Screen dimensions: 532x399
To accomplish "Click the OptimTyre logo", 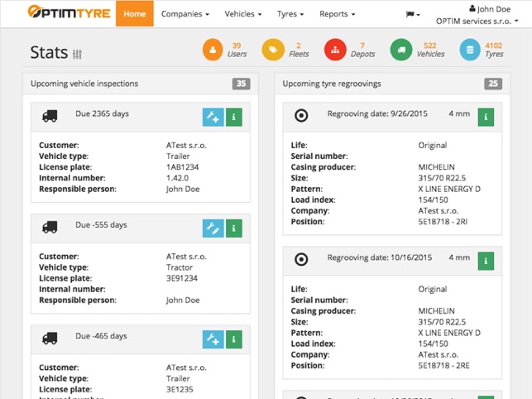I will pyautogui.click(x=69, y=12).
